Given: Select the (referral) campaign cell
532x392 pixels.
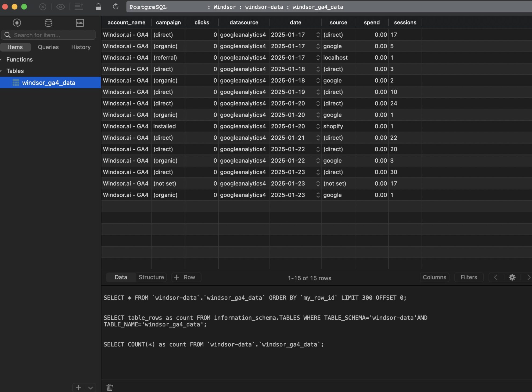Looking at the screenshot, I should [168, 57].
